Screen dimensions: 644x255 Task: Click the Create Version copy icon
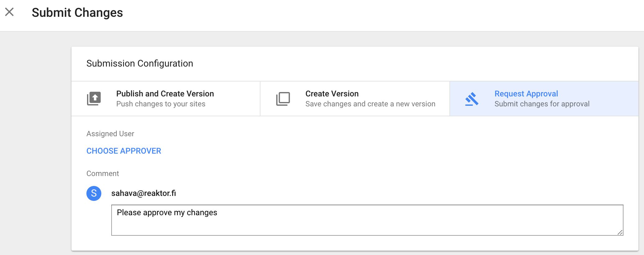point(283,99)
